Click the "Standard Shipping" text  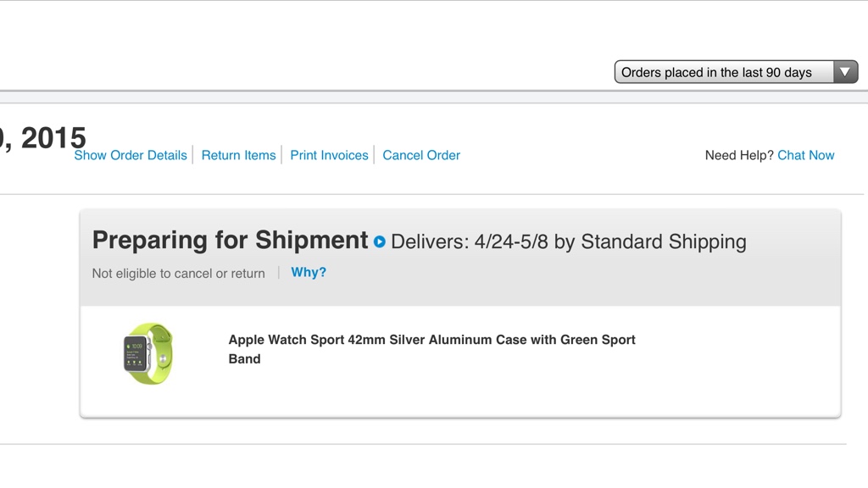663,241
